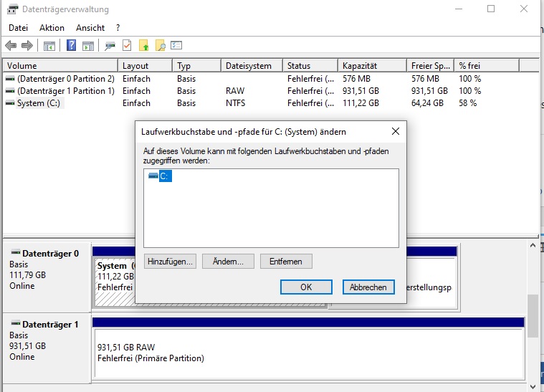The width and height of the screenshot is (544, 392).
Task: Click the RAW file system cell
Action: pos(235,91)
